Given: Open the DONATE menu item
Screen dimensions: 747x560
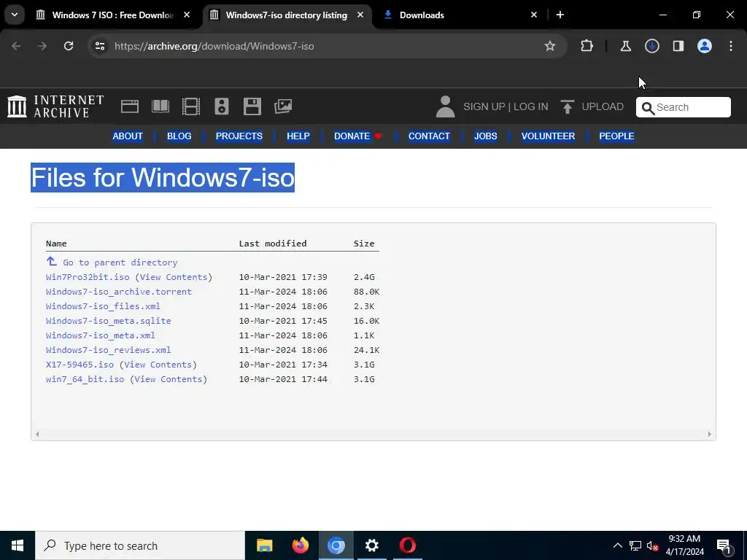Looking at the screenshot, I should click(x=357, y=136).
